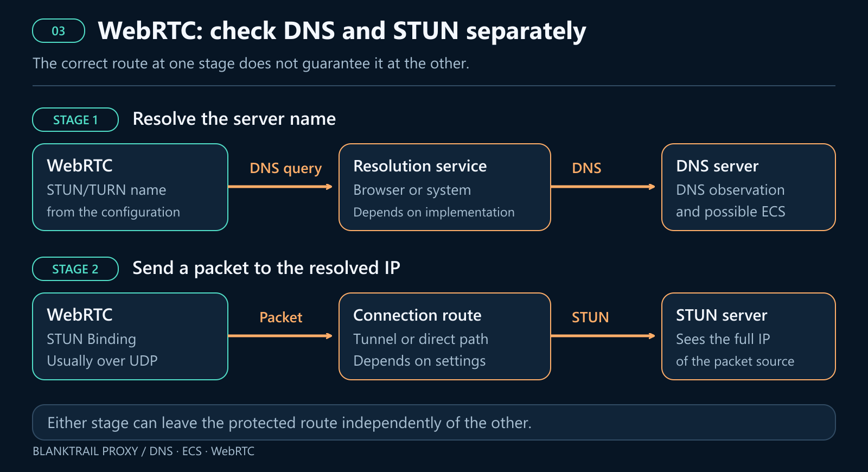Select the 'Connection route' box

[x=445, y=336]
